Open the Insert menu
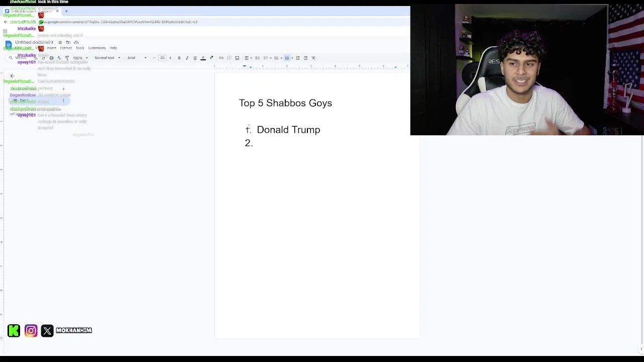Screen dimensions: 644x362 [x=51, y=48]
